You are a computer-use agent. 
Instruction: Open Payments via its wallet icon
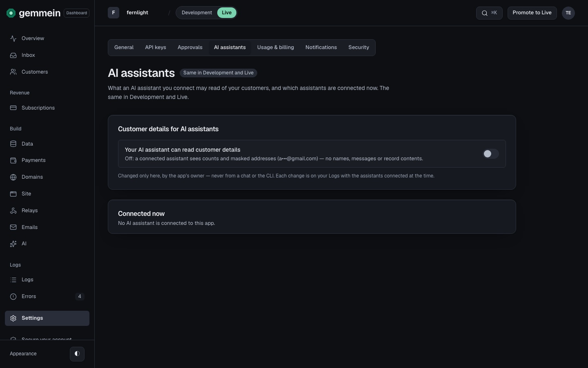(13, 160)
